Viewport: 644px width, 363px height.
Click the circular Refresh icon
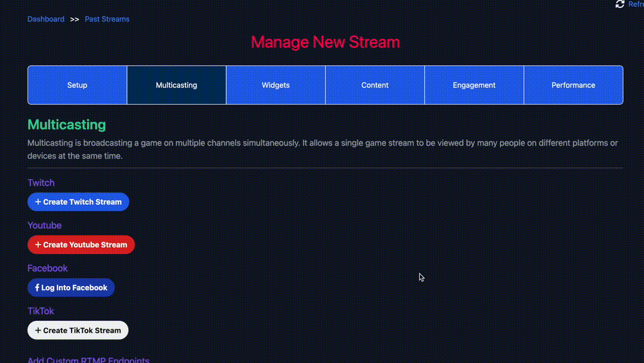(620, 4)
